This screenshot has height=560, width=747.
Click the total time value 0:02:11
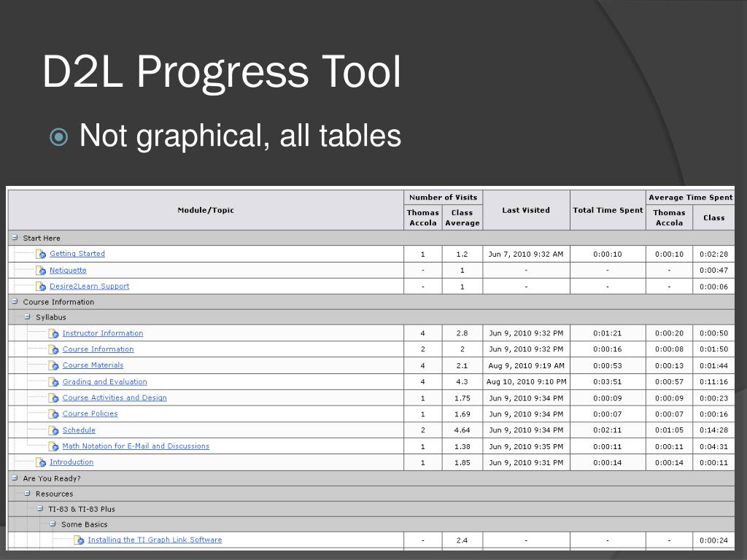click(x=608, y=430)
